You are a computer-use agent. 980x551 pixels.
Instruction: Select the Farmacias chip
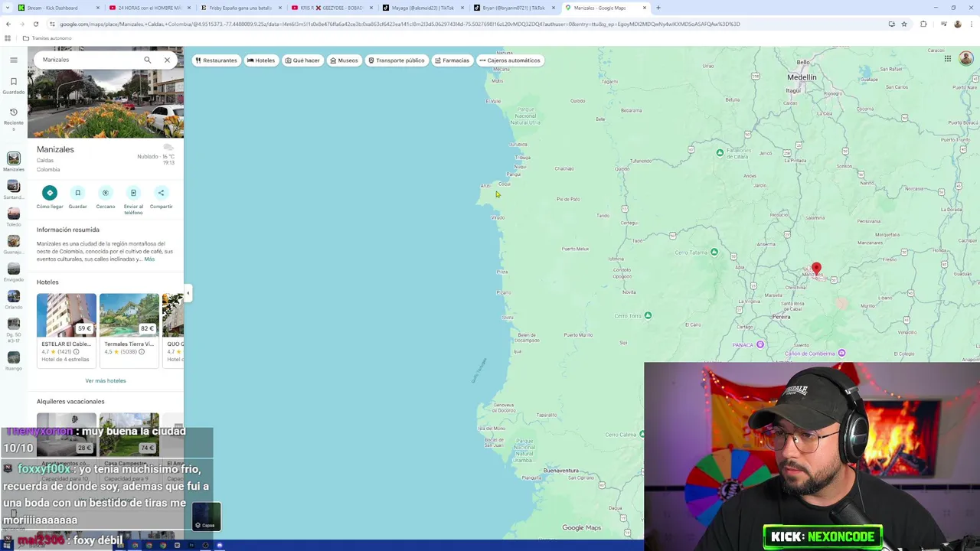(452, 60)
